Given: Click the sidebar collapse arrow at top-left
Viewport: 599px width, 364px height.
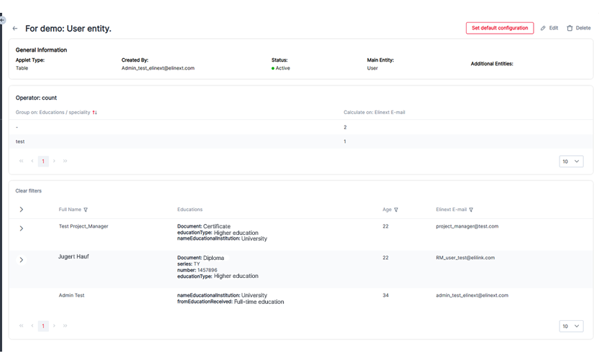Looking at the screenshot, I should [3, 20].
